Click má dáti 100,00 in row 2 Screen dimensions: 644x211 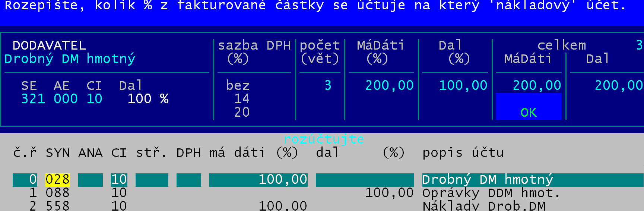click(283, 206)
